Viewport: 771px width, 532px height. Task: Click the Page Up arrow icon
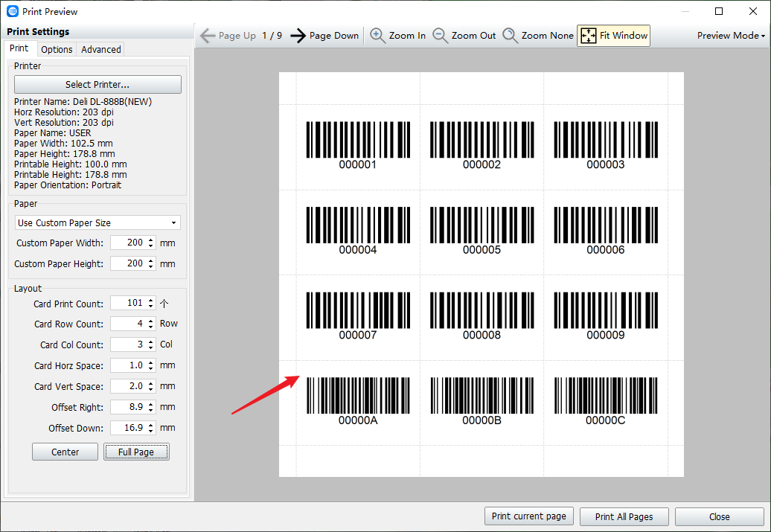click(208, 36)
